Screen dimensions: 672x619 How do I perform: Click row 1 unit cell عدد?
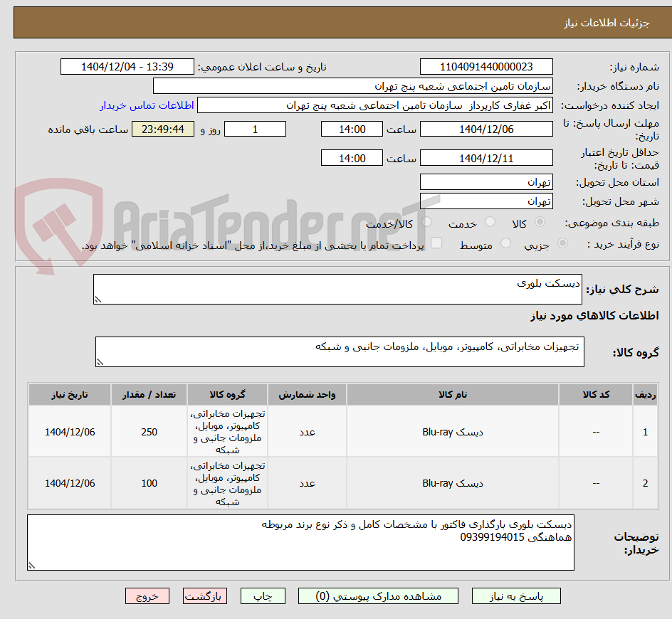coord(307,432)
